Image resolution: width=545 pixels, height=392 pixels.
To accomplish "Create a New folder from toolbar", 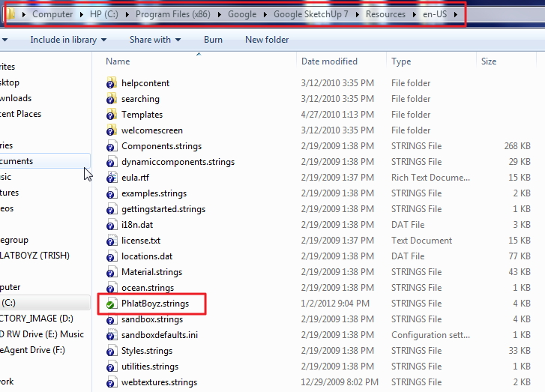I will 267,40.
